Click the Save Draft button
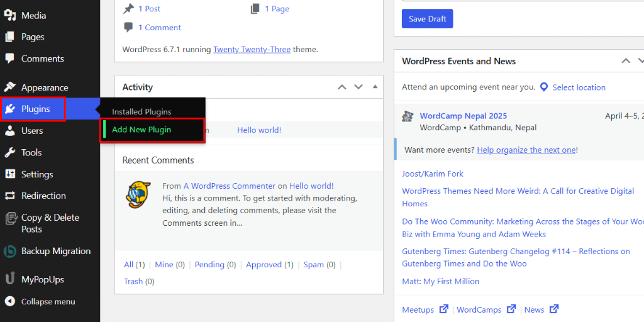This screenshot has height=322, width=644. click(x=427, y=19)
